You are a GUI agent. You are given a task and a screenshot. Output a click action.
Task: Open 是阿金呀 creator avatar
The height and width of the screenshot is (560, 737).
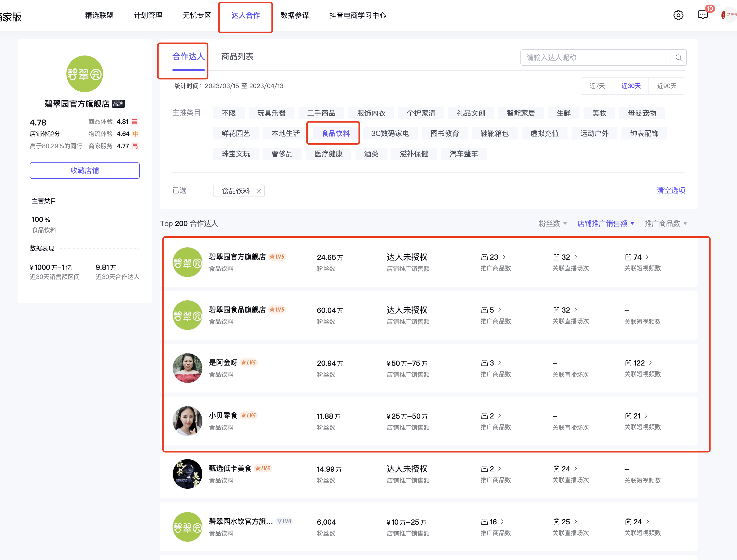click(188, 368)
